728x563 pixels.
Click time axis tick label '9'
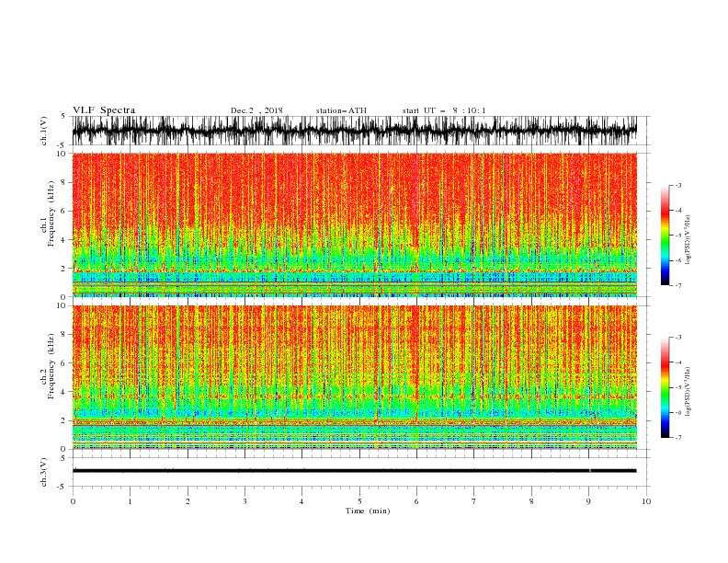pyautogui.click(x=588, y=501)
